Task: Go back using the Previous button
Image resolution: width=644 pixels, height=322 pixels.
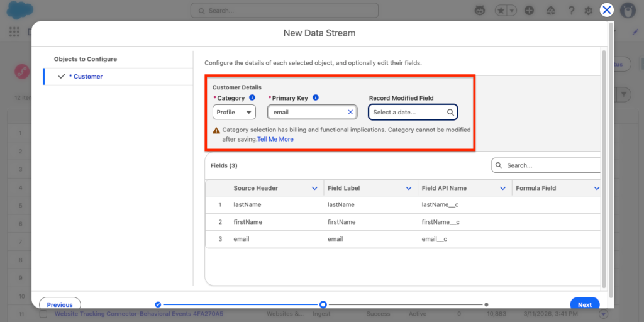Action: click(x=60, y=304)
